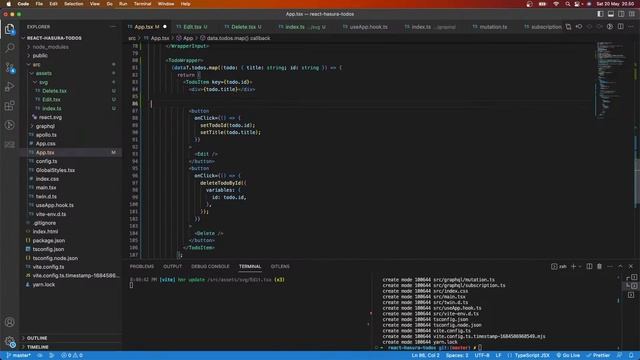Screen dimensions: 640x360
Task: Open the Extensions view
Action: click(9, 106)
